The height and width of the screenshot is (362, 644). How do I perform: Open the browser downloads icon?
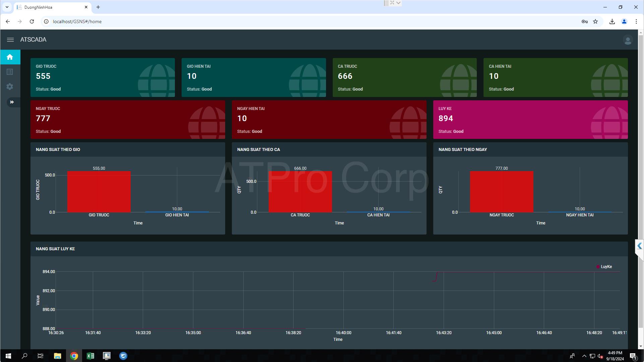[x=612, y=21]
